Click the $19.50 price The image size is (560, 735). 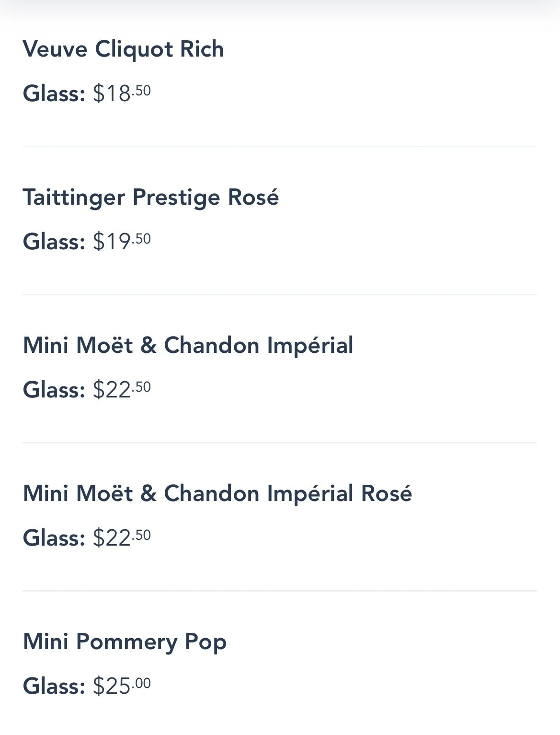click(122, 241)
